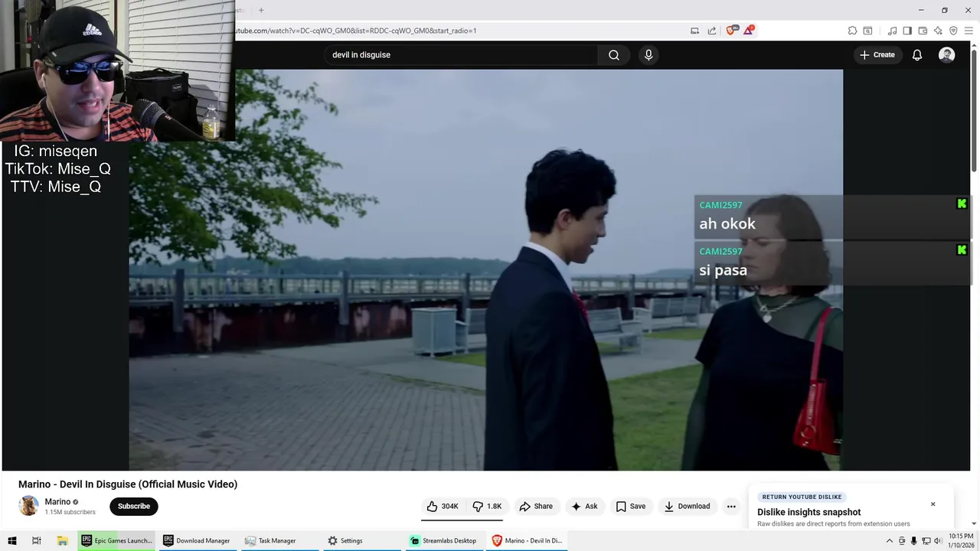Dislike the video with thumbs down 1.8K
980x551 pixels.
[x=487, y=507]
